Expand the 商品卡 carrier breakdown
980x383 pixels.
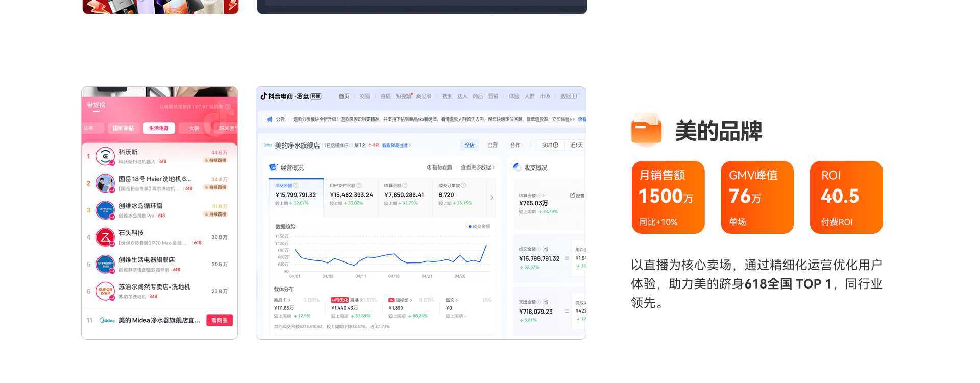coord(282,300)
